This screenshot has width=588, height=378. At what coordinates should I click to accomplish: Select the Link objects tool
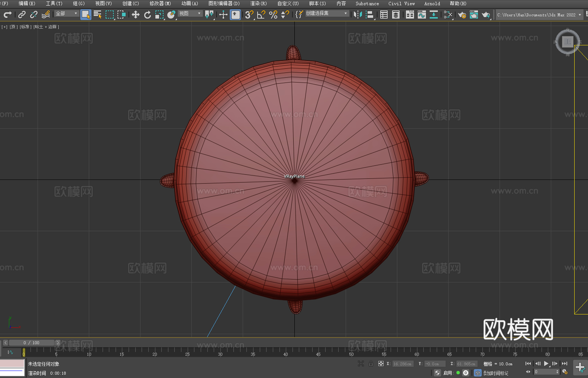tap(22, 14)
